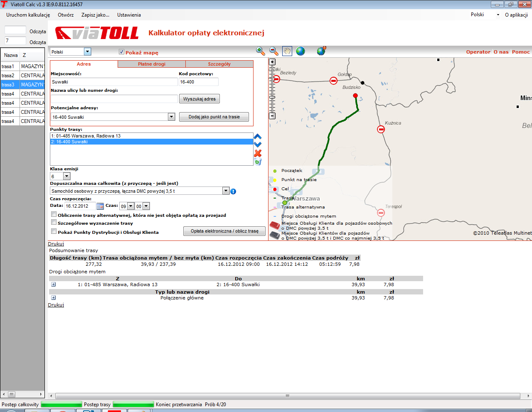
Task: Click the map zoom slider handle
Action: [x=272, y=98]
